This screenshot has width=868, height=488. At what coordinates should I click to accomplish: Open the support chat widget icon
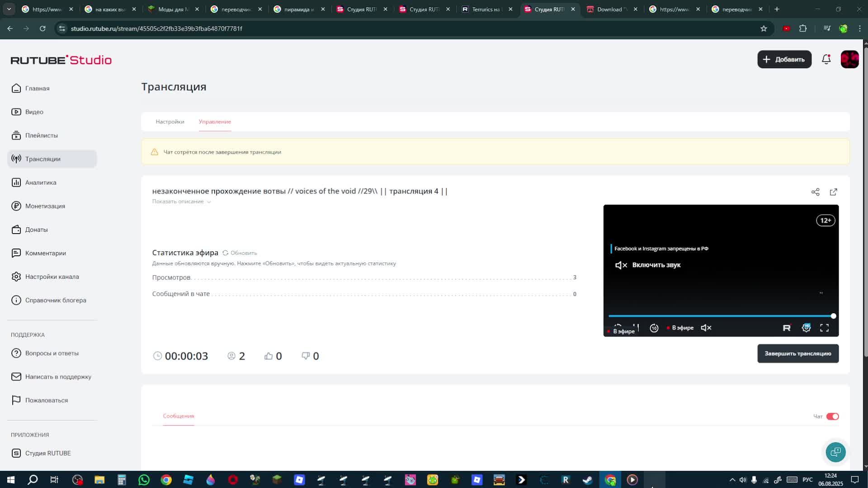point(835,452)
